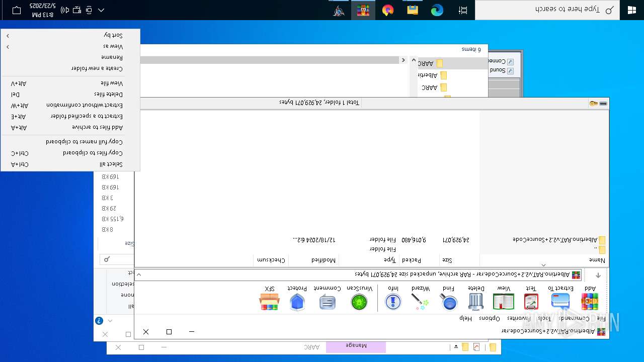Screen dimensions: 644x362
Task: Click the Task View taskbar icon
Action: [463, 10]
